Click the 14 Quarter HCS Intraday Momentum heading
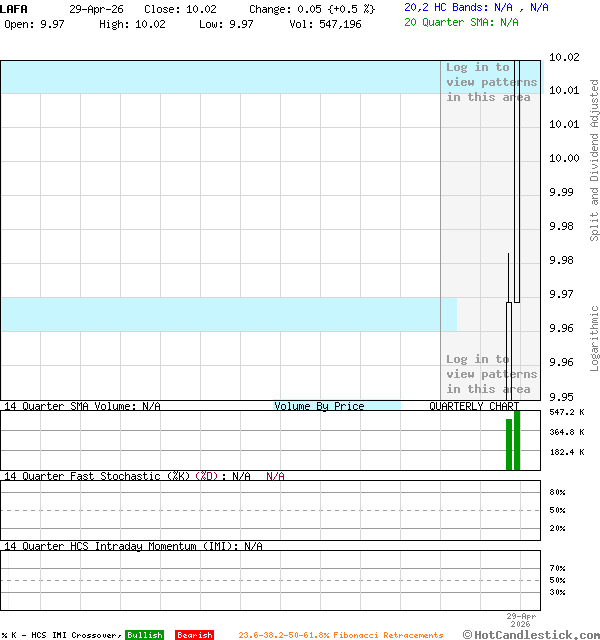This screenshot has width=600, height=640. pos(133,546)
